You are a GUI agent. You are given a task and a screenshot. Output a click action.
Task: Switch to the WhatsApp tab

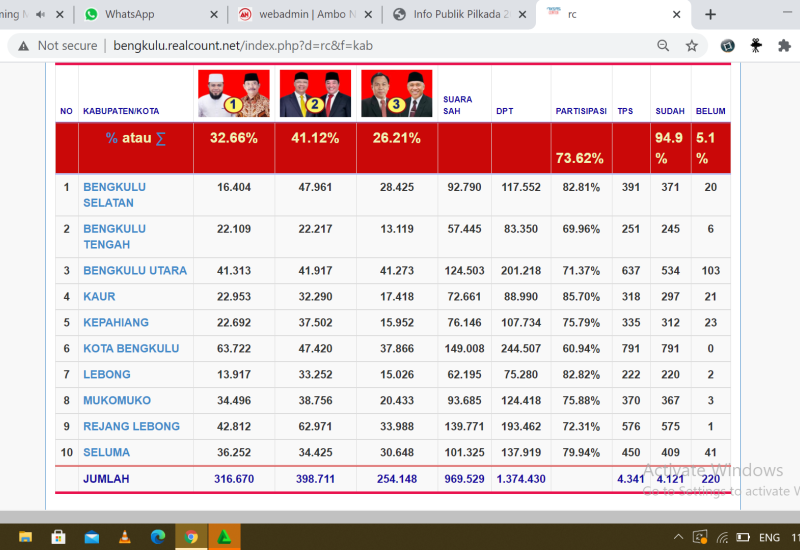pyautogui.click(x=151, y=14)
